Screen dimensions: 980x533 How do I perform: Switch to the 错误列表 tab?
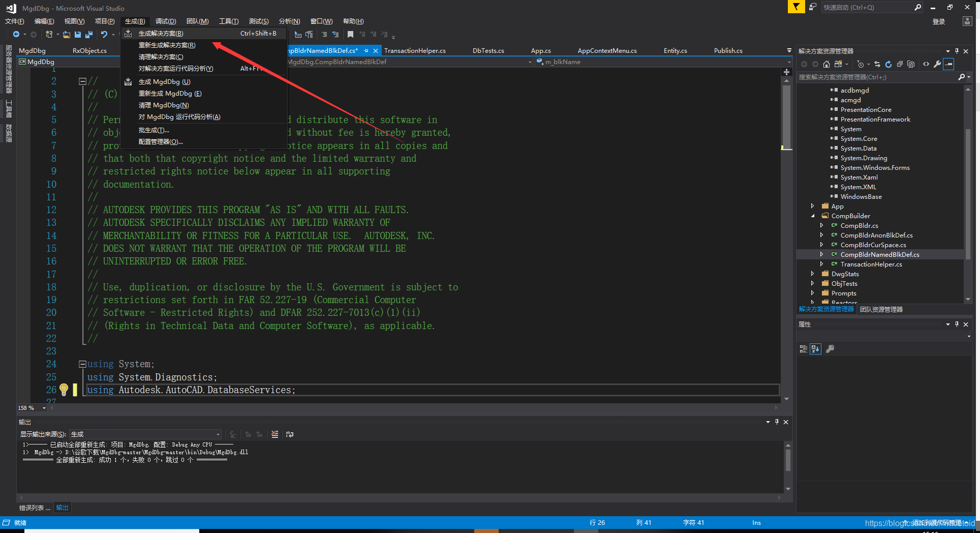pos(35,508)
